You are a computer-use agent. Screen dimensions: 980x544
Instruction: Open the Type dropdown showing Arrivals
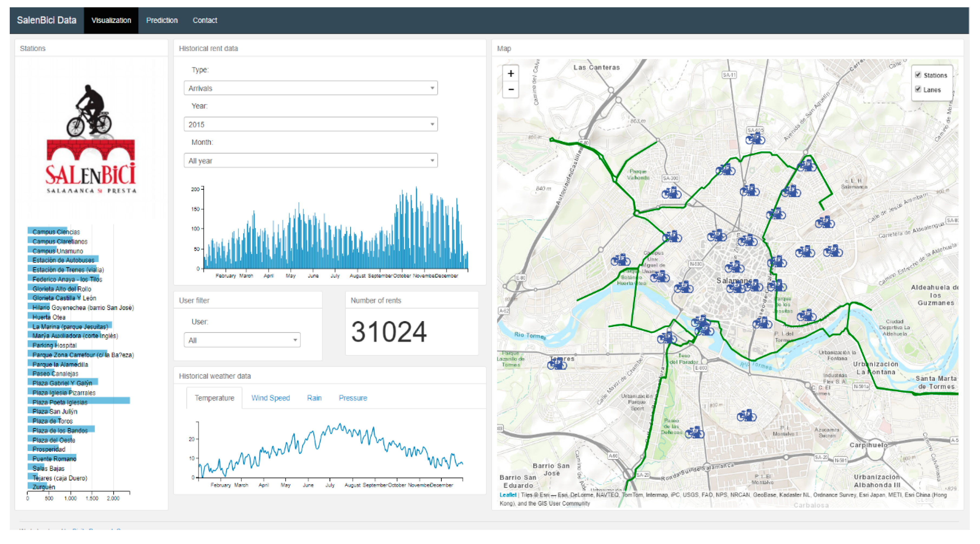point(310,88)
